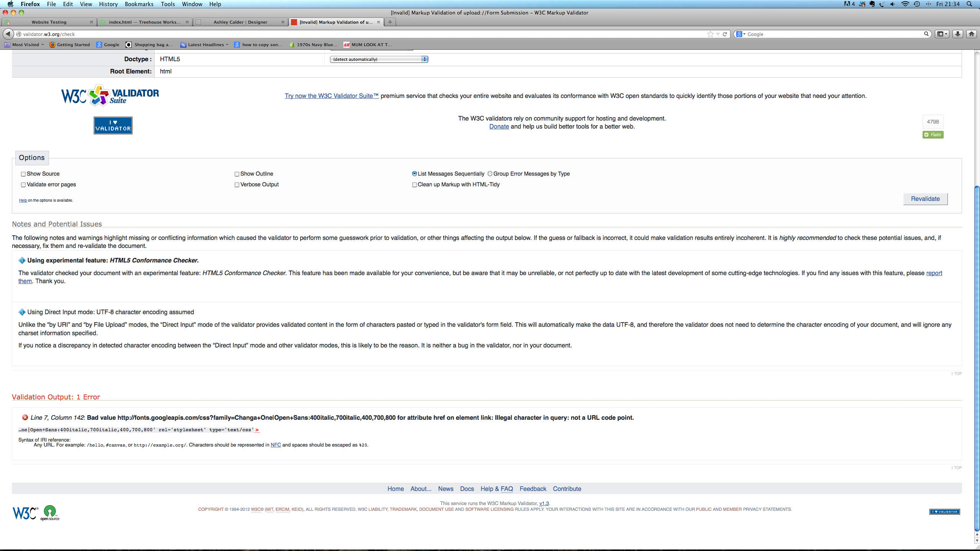Screen dimensions: 980x551
Task: Enable Clean up Markup with HTML-Tidy
Action: coord(414,185)
